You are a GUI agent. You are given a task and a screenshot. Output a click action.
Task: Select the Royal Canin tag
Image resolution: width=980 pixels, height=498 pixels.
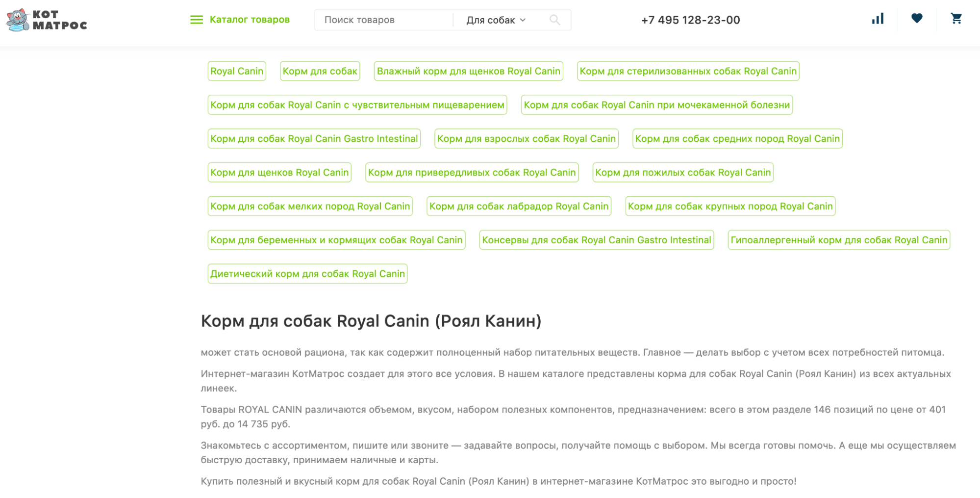pos(237,71)
